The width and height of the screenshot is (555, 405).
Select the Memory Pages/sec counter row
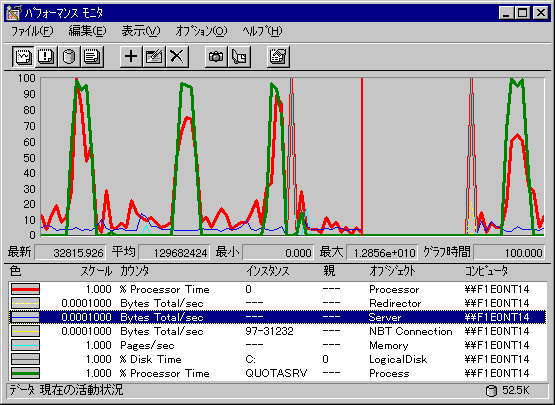(x=277, y=345)
